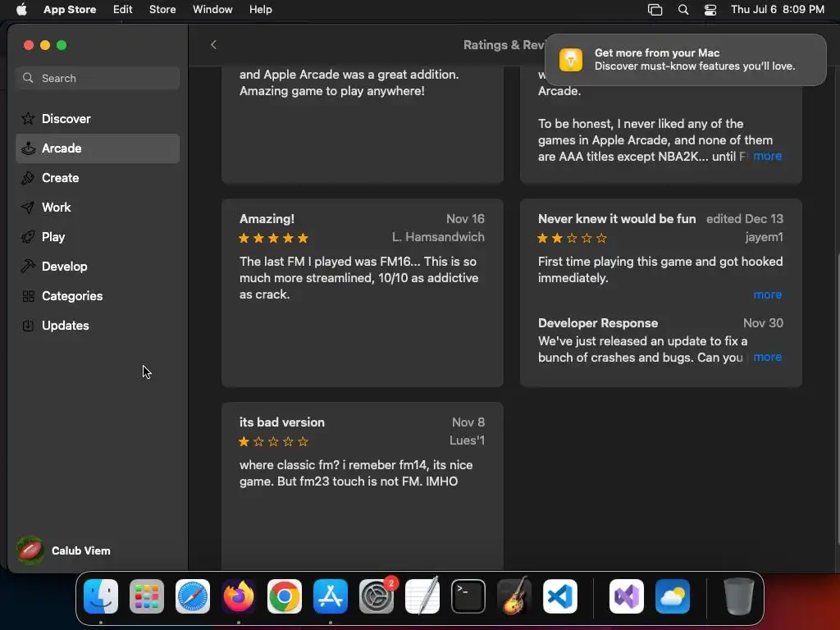840x630 pixels.
Task: Click the Updates download icon in sidebar
Action: pos(28,325)
